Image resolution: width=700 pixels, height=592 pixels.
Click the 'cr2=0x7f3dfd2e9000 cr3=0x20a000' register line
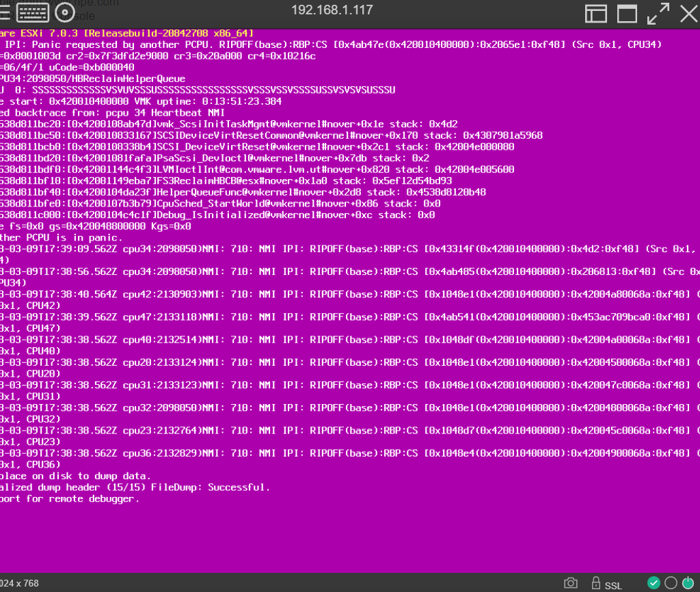click(x=158, y=56)
